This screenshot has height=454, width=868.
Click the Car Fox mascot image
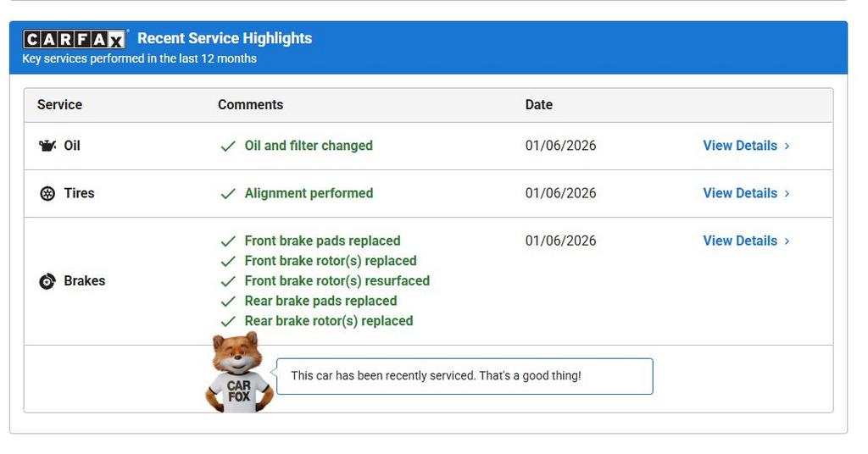(239, 374)
